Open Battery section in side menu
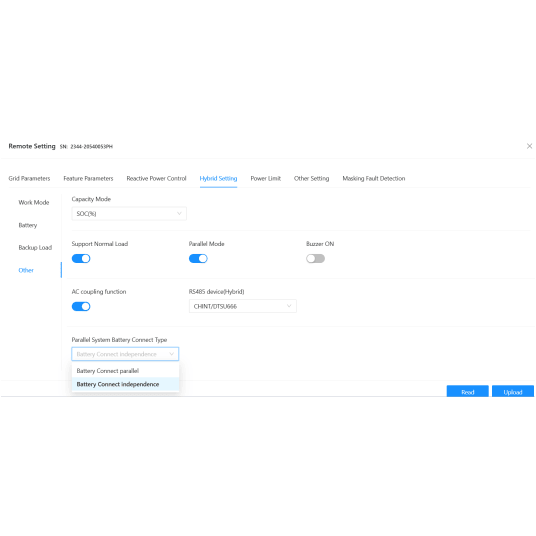Image resolution: width=536 pixels, height=536 pixels. click(28, 225)
